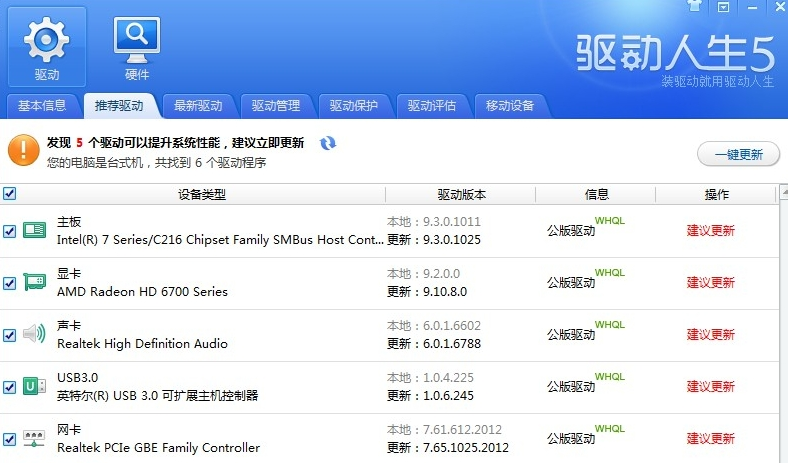
Task: Switch to the 驱动管理 tab
Action: pyautogui.click(x=276, y=106)
